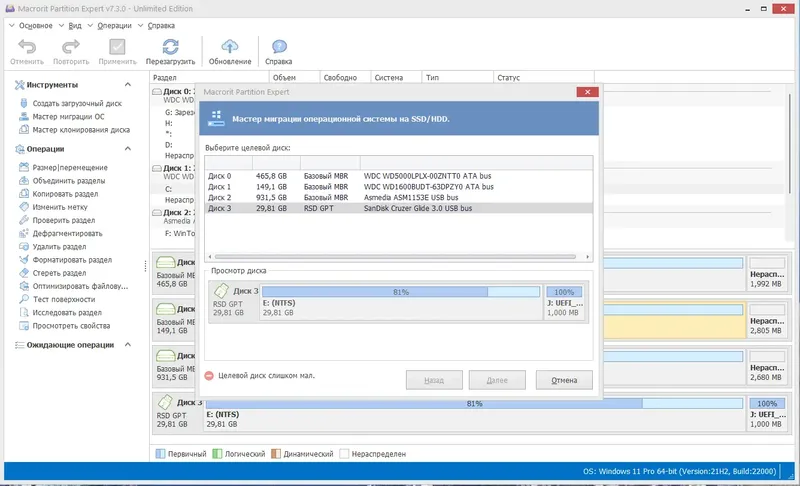This screenshot has width=800, height=486.
Task: Click the Тип column header
Action: coord(458,78)
